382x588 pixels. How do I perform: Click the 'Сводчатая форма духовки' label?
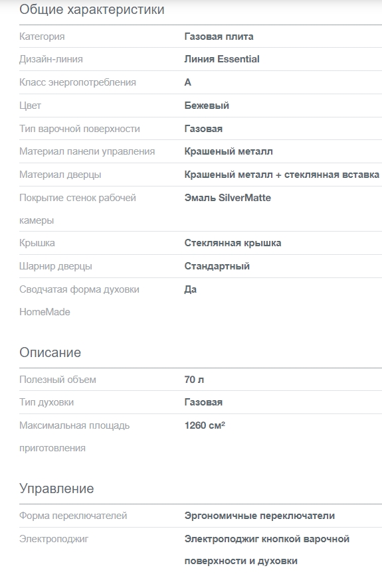[79, 289]
